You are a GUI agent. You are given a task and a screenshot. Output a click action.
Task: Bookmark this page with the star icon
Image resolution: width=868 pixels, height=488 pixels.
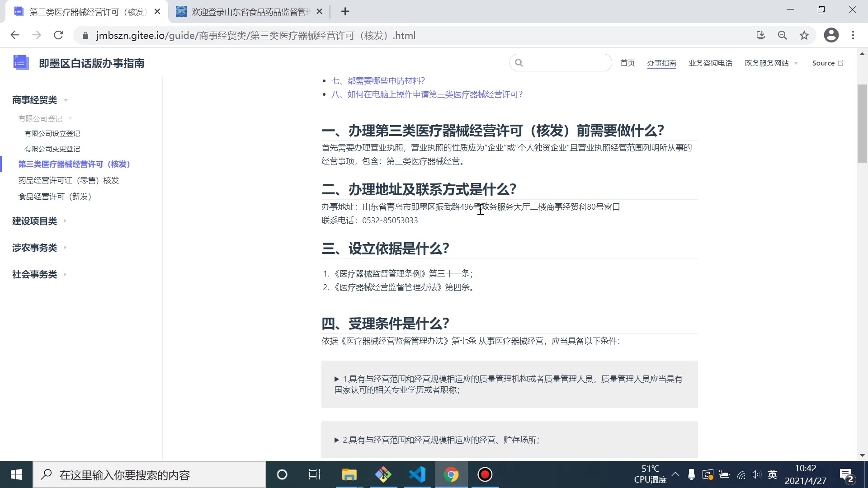[x=804, y=35]
